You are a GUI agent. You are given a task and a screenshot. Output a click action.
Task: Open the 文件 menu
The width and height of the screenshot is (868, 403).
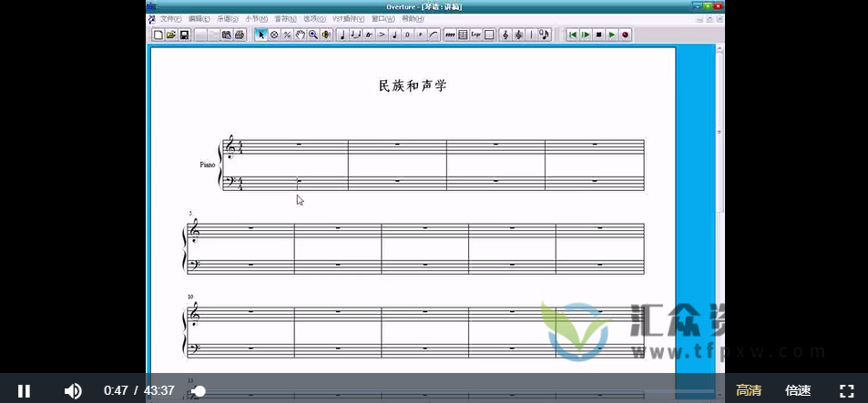(170, 19)
